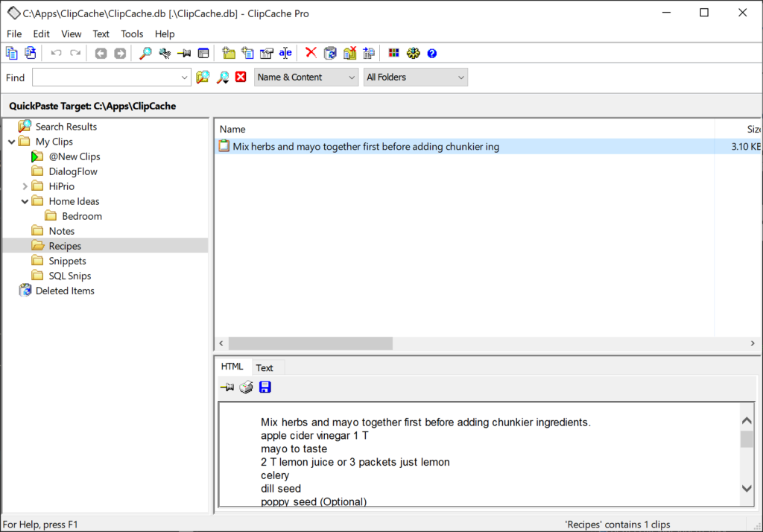Click 'apple cider vinegar 1 T' in preview
The width and height of the screenshot is (763, 532).
coord(314,436)
